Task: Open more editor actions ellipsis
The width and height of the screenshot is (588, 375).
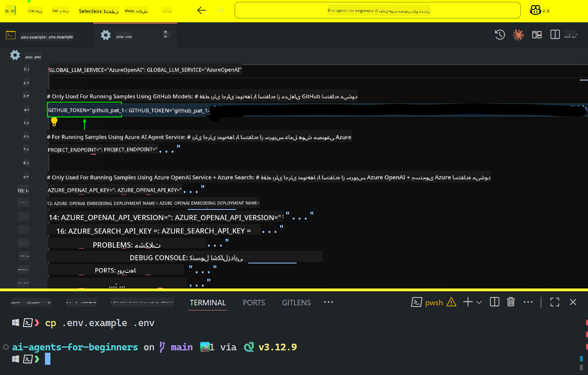Action: pos(571,35)
